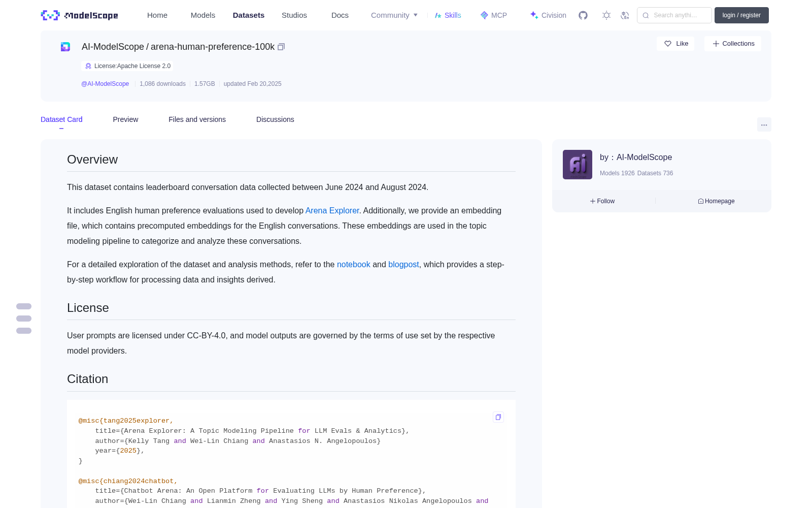Switch to the Discussions tab

tap(275, 119)
